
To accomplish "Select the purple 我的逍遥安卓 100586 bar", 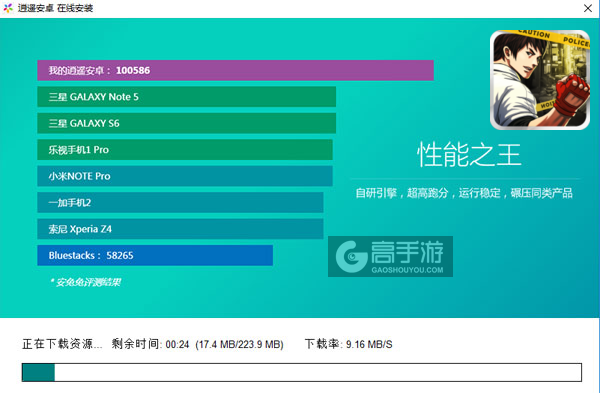I will pyautogui.click(x=235, y=70).
